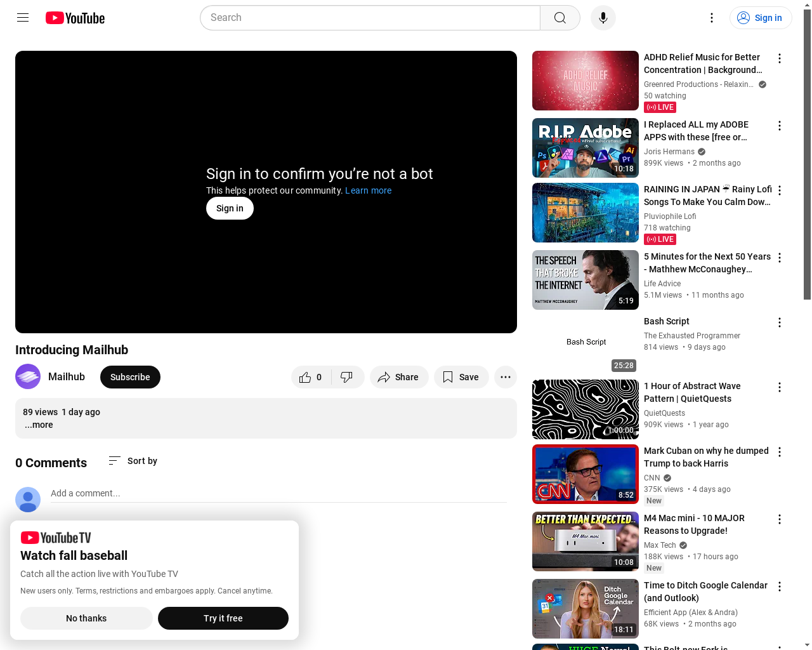Click the YouTube TV logo in promo
The width and height of the screenshot is (812, 650).
click(56, 538)
